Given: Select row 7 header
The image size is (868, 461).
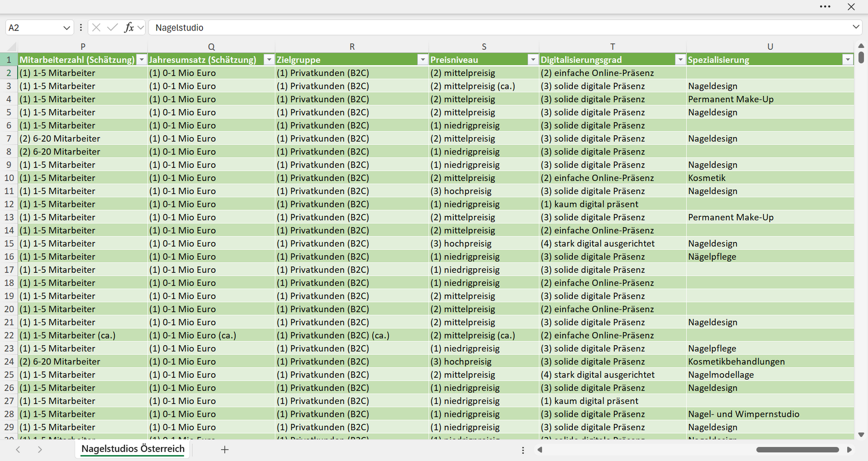Looking at the screenshot, I should 9,139.
